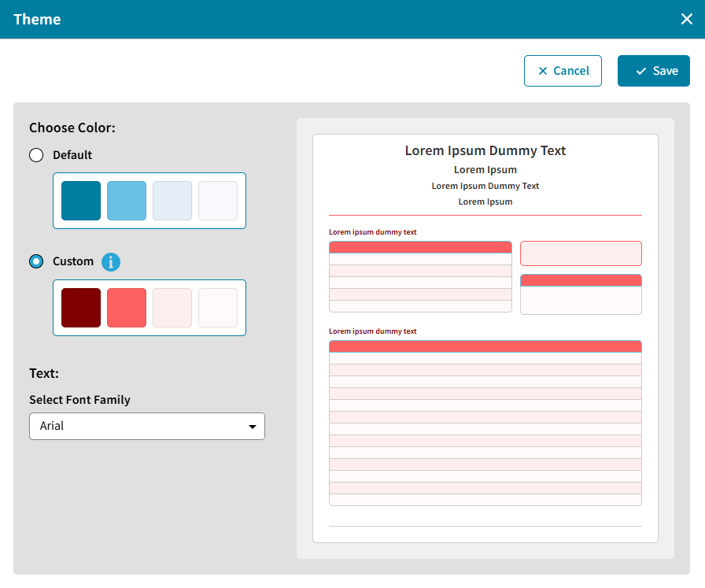705x588 pixels.
Task: Pick the dark teal Default swatch
Action: point(81,201)
